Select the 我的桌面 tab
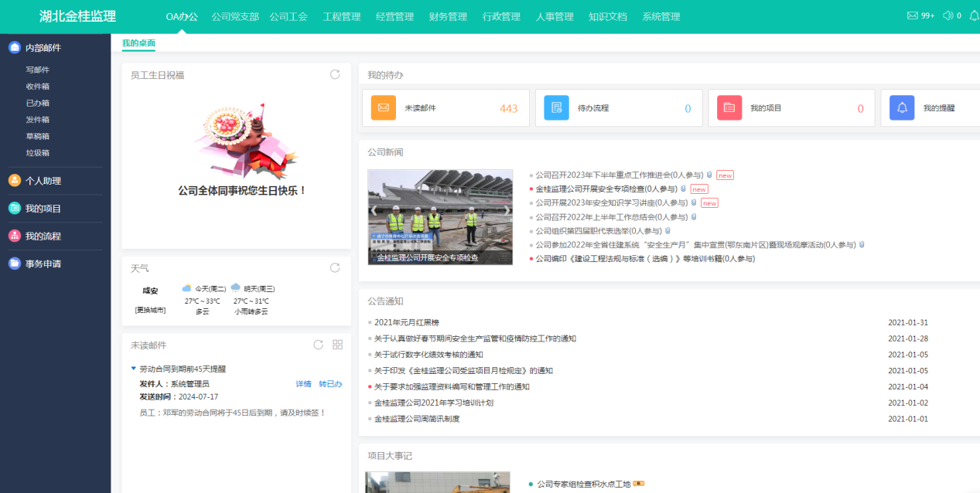Viewport: 980px width, 493px height. click(138, 43)
